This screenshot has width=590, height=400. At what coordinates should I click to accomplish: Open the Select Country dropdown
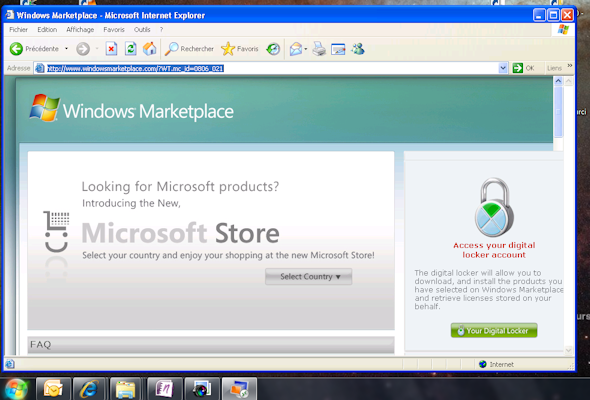[x=308, y=277]
